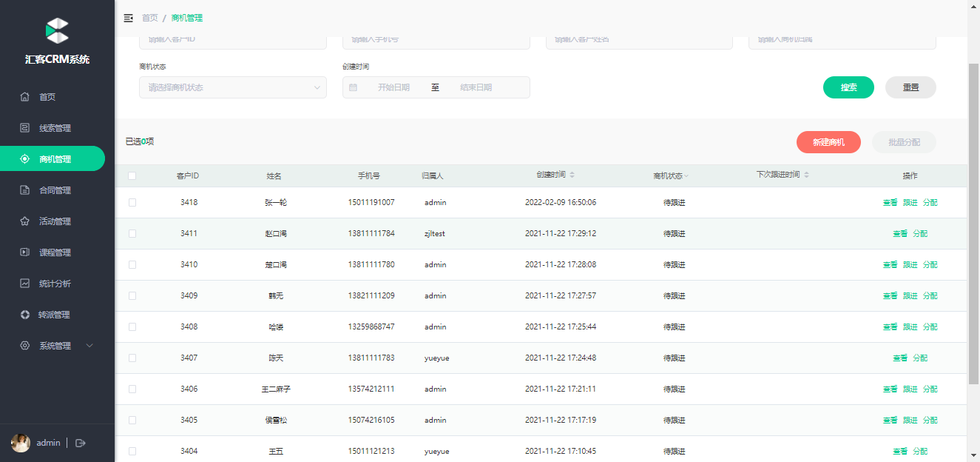
Task: Click the home icon in sidebar
Action: click(24, 97)
